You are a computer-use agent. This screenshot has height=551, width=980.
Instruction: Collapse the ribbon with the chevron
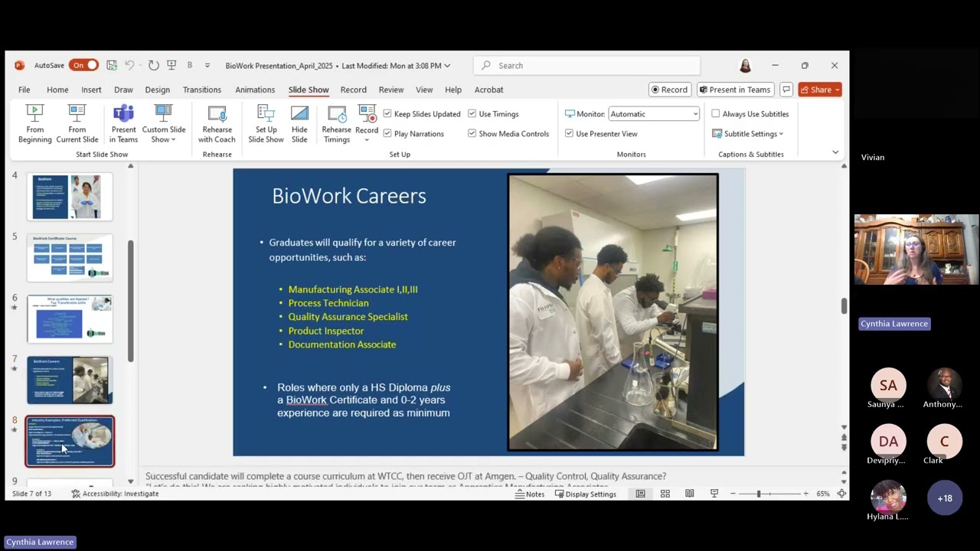click(x=835, y=152)
